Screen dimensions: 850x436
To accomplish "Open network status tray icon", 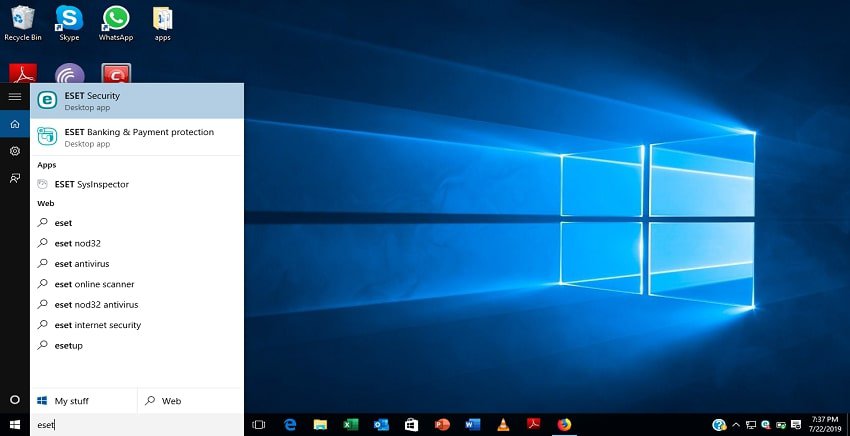I will [751, 425].
